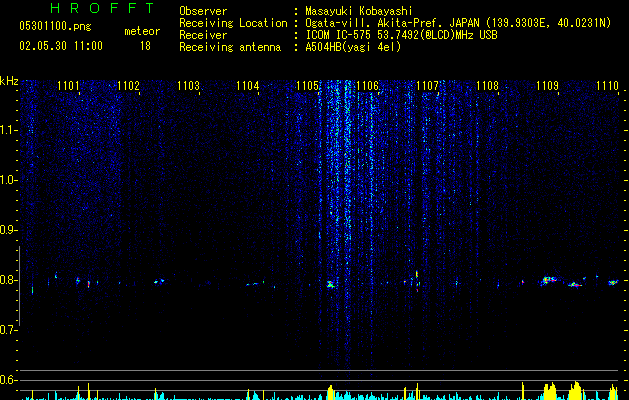Image resolution: width=629 pixels, height=400 pixels.
Task: Click the 1102 time marker
Action: point(128,86)
